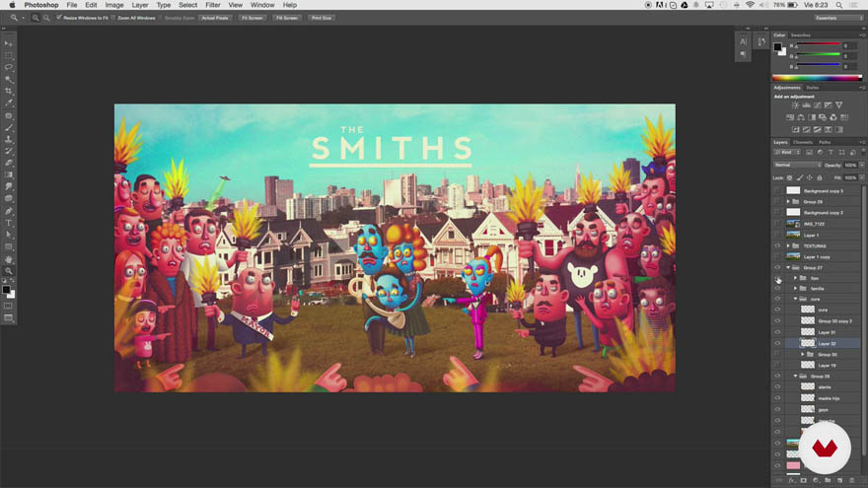
Task: Select the Lasso tool
Action: [8, 67]
